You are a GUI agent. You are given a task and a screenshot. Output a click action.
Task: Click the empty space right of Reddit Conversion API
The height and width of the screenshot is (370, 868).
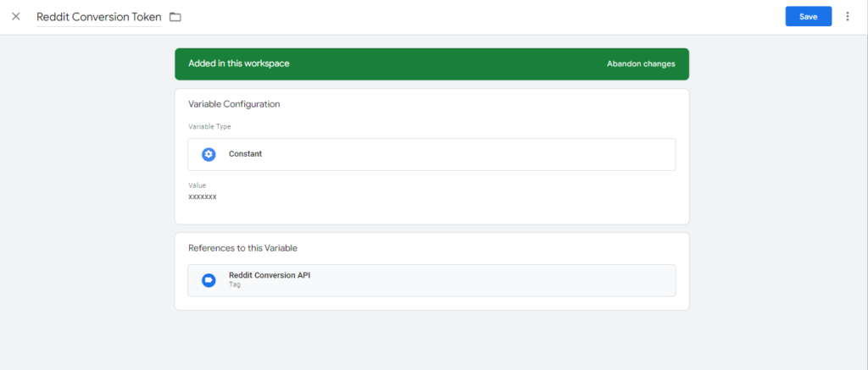pos(492,280)
